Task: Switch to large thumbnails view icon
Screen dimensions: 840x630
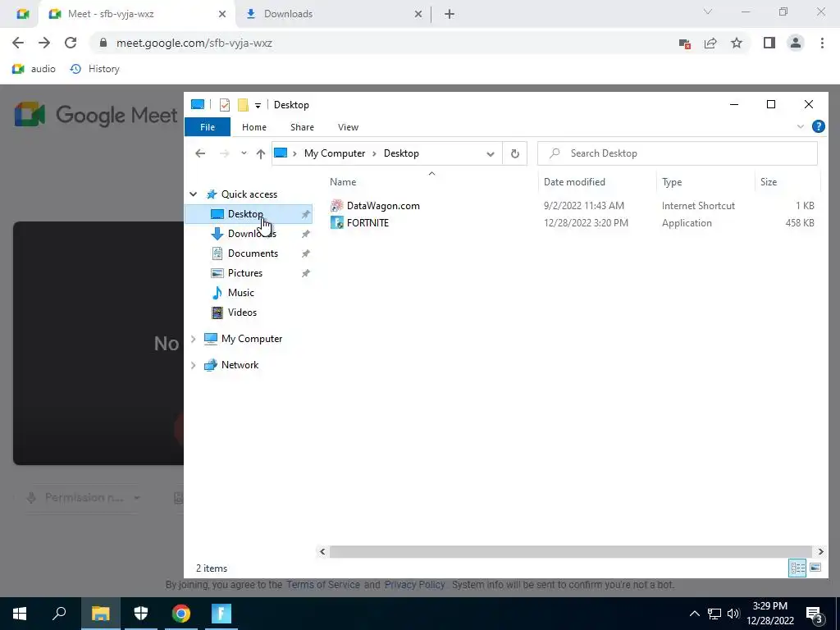Action: pyautogui.click(x=815, y=568)
